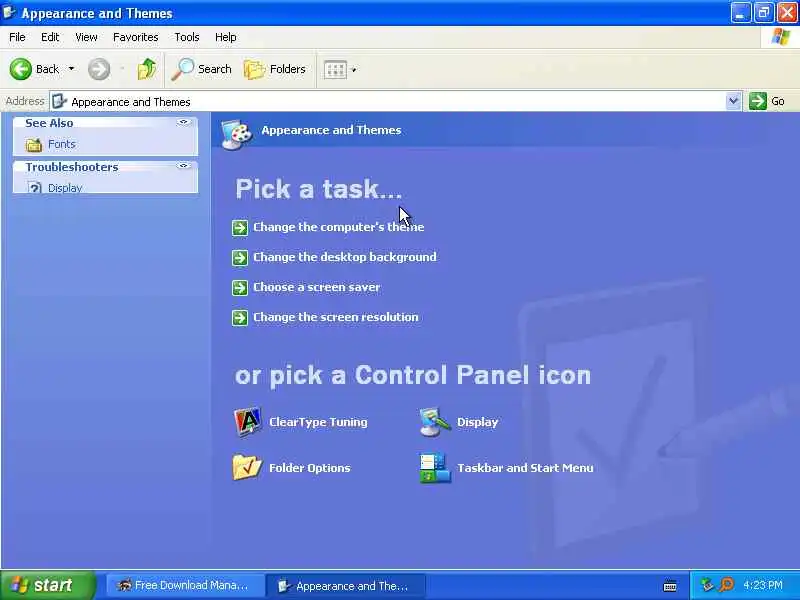This screenshot has height=600, width=800.
Task: Click the Display label in Control Panel icons
Action: (477, 422)
